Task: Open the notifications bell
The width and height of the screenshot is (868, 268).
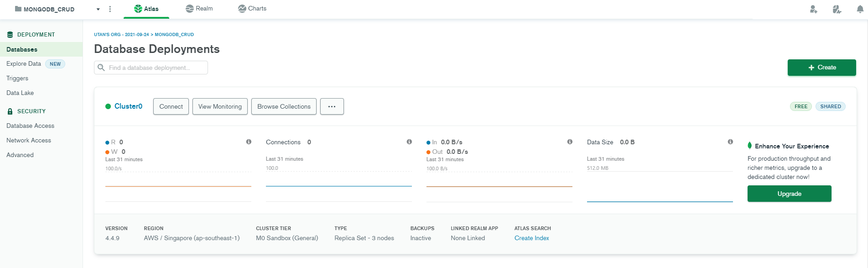Action: 860,9
